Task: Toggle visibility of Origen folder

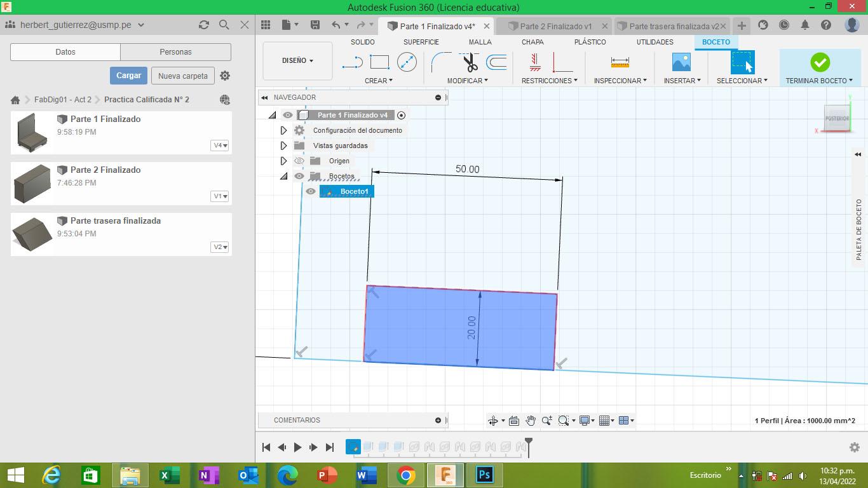Action: [299, 161]
